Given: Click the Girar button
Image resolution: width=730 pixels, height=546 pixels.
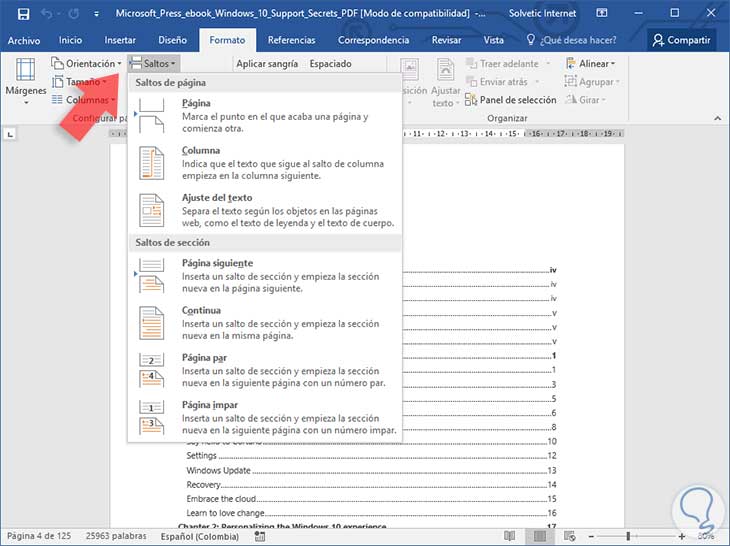Looking at the screenshot, I should click(x=585, y=100).
